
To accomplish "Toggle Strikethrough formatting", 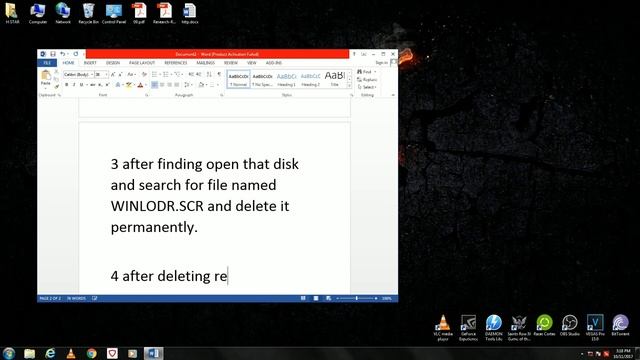I will point(93,85).
